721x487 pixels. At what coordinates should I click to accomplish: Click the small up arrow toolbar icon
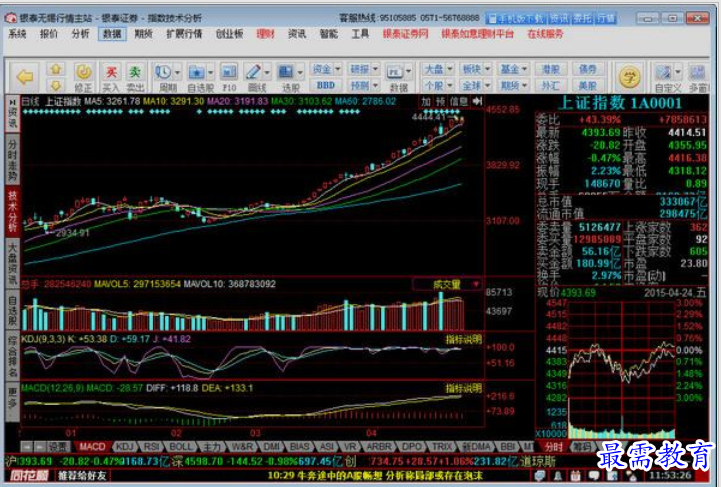coord(56,69)
